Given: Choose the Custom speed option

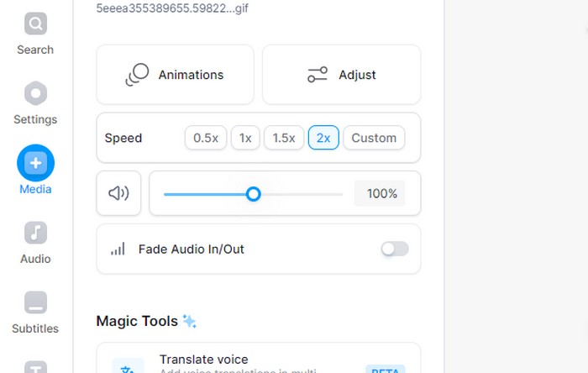Looking at the screenshot, I should click(x=374, y=138).
